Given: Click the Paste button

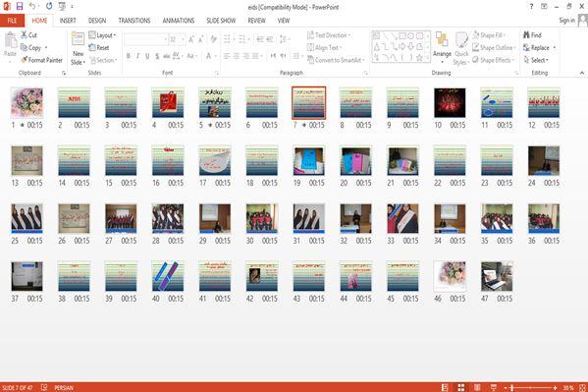Looking at the screenshot, I should coord(10,44).
